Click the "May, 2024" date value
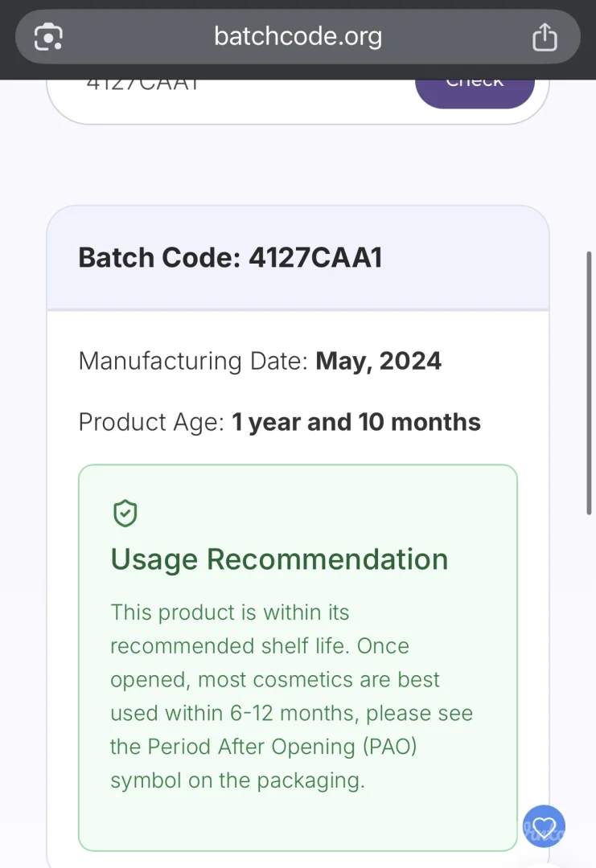The image size is (596, 868). pyautogui.click(x=378, y=361)
